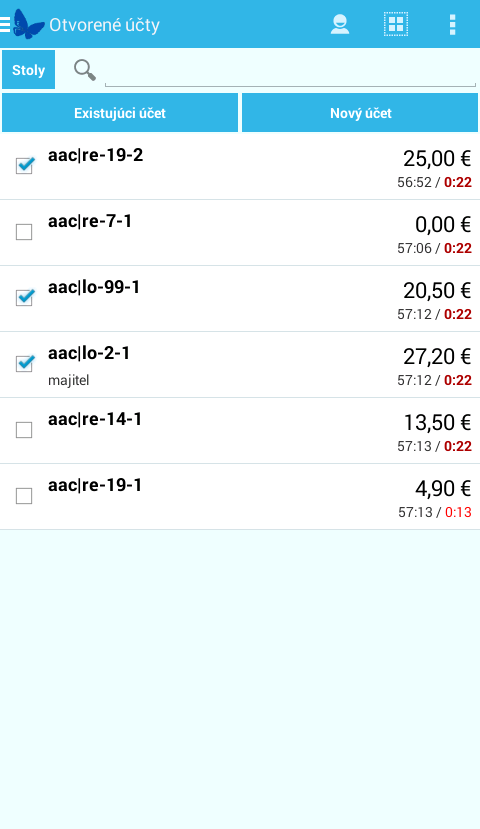Uncheck the aac|lo-99-1 account checkbox

coord(24,298)
